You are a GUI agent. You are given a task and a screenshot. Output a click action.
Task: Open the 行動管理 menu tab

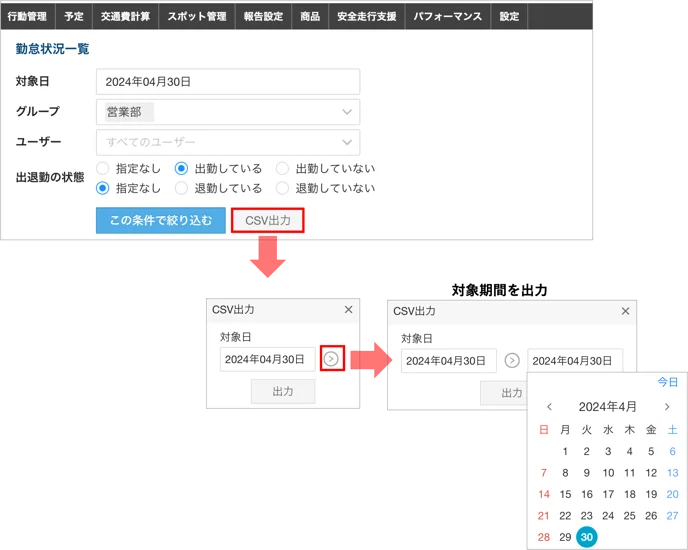[27, 17]
